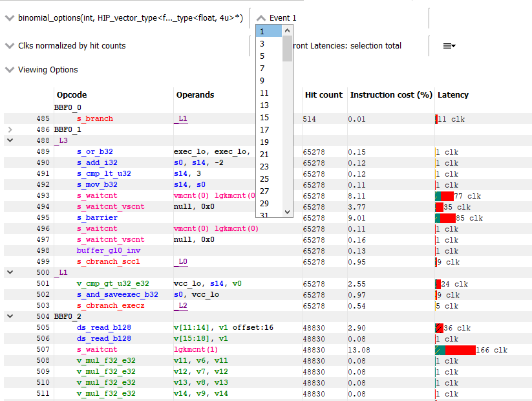The height and width of the screenshot is (401, 532).
Task: Select the s_waitcnt_vscnt at line 494
Action: coord(111,206)
